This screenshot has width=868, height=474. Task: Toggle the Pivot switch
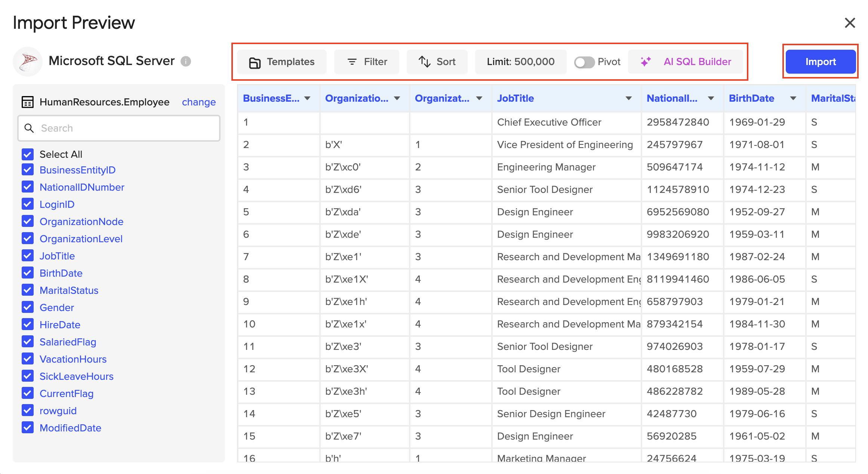tap(584, 62)
